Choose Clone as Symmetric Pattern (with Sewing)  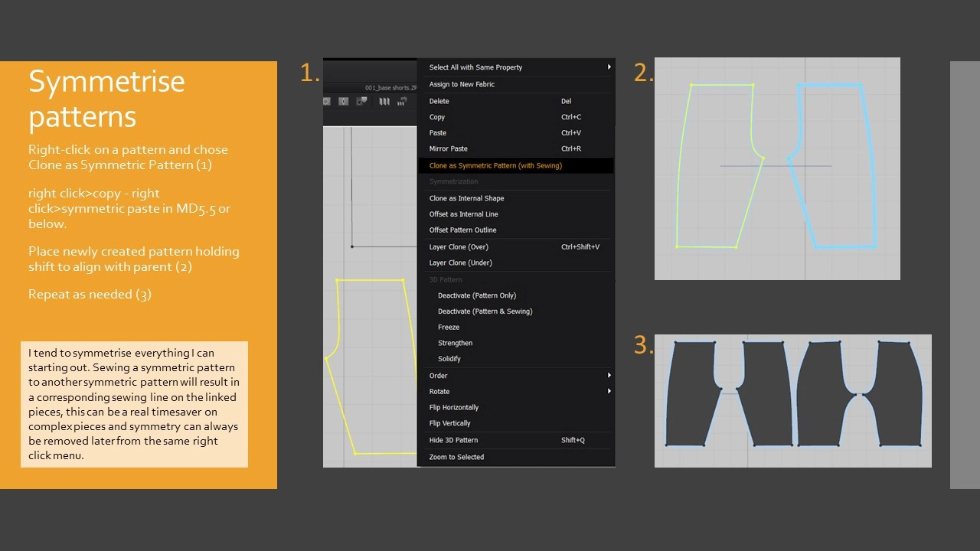(x=495, y=166)
